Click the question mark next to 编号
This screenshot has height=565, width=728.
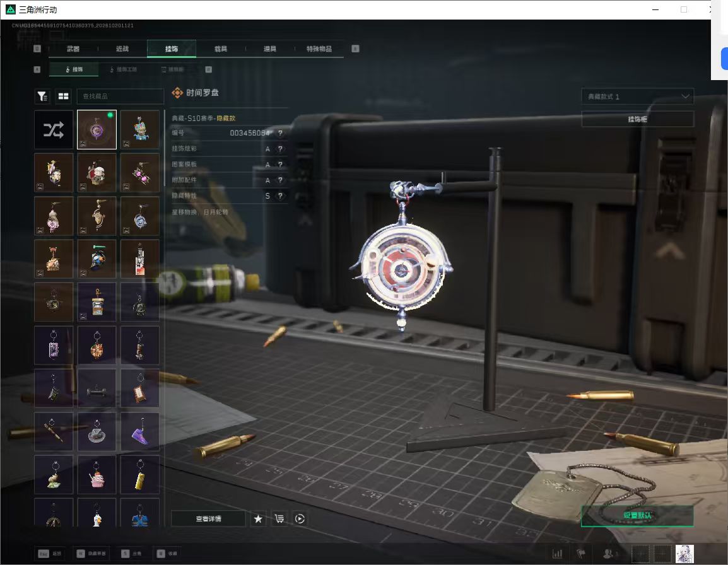click(280, 133)
